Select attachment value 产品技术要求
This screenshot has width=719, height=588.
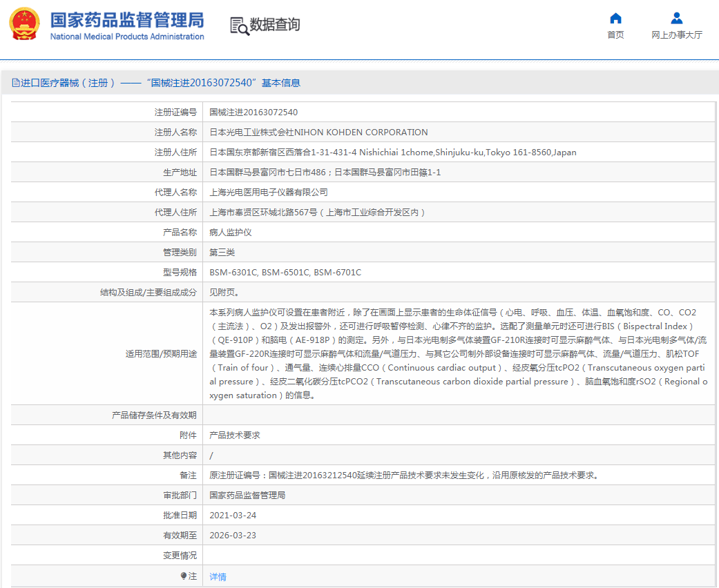click(x=235, y=435)
